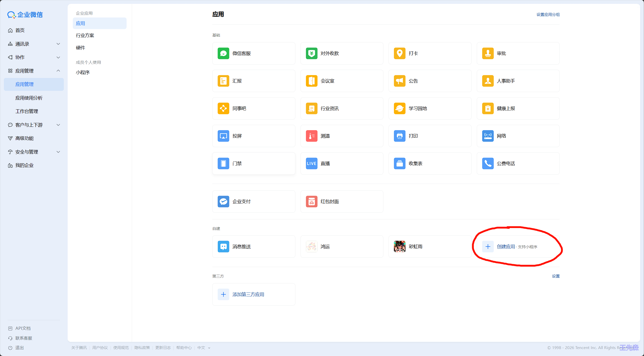The width and height of the screenshot is (644, 356).
Task: Open the 微信客服 app icon
Action: [x=223, y=54]
